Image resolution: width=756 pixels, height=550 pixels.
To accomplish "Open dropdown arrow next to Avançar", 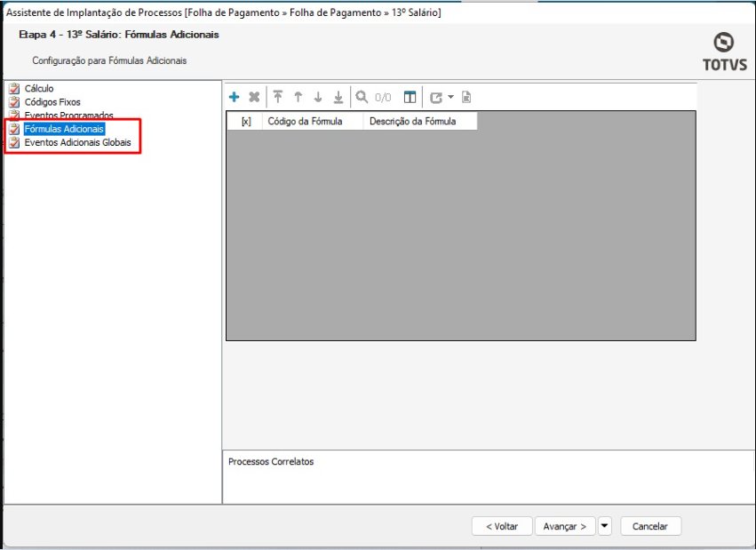I will 605,526.
